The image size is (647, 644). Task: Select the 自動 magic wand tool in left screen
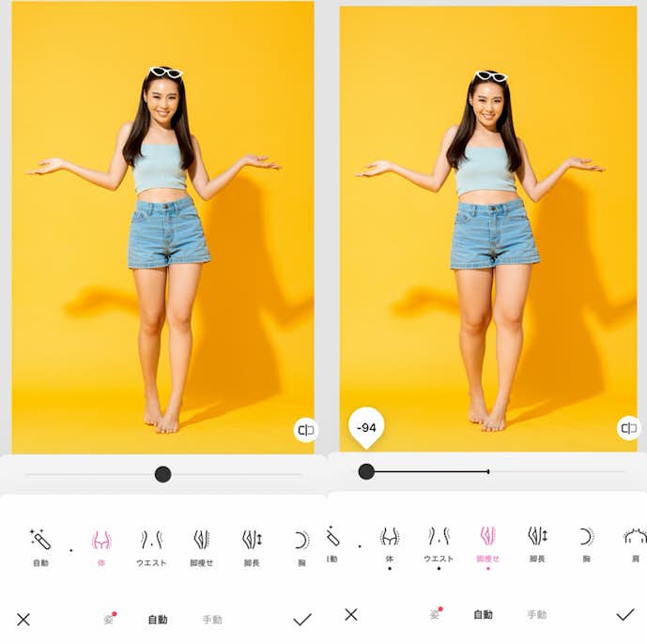(40, 547)
